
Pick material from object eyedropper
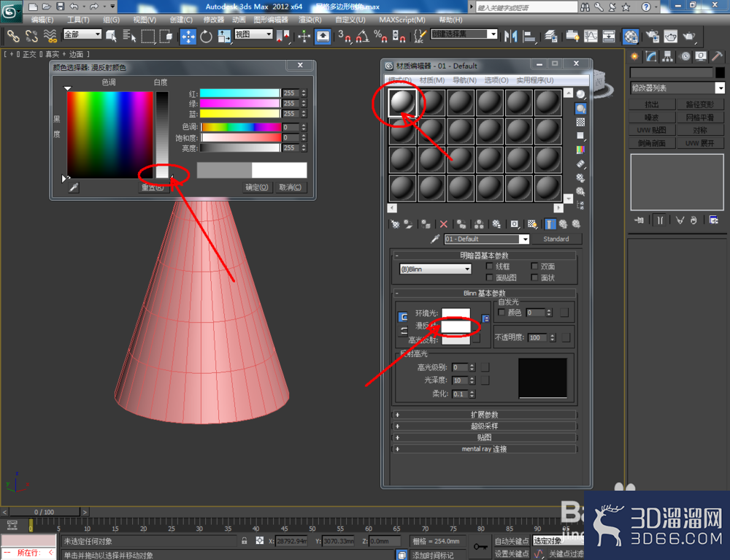(435, 239)
